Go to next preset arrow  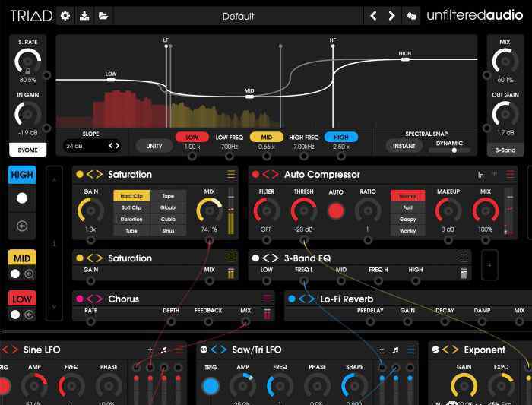(x=391, y=16)
